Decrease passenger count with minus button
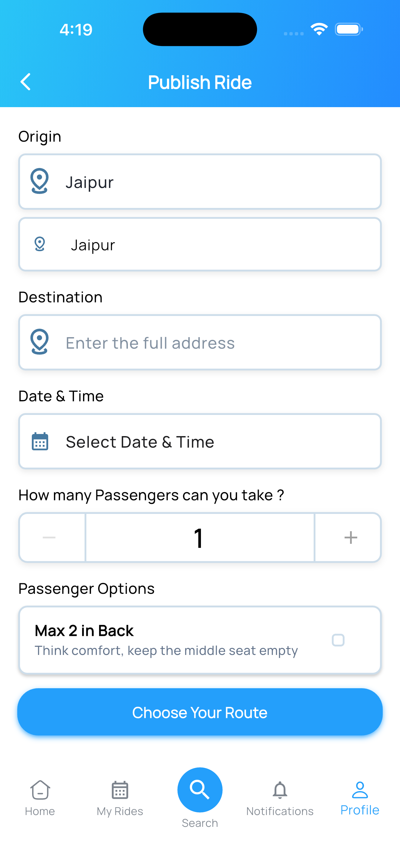 pos(49,538)
